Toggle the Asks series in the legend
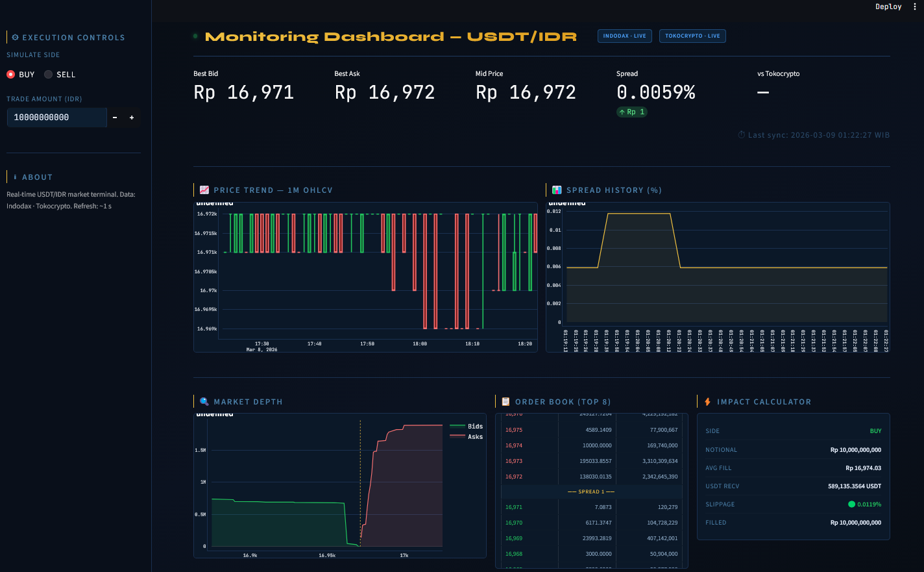 tap(467, 437)
